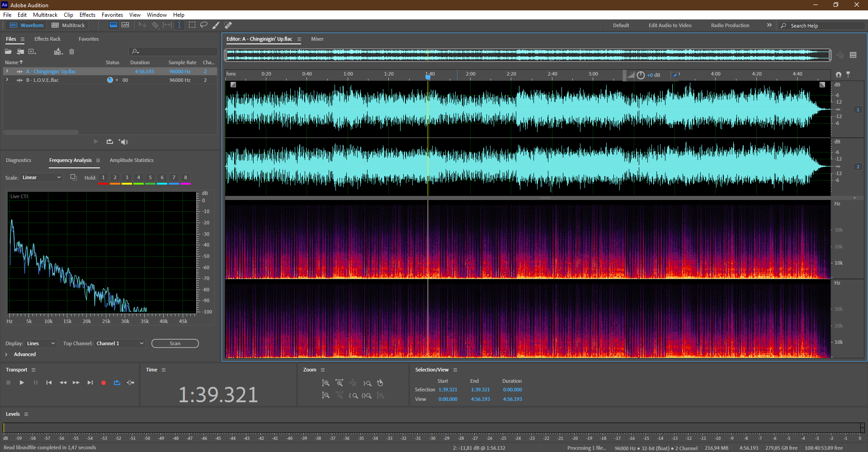Switch to Diagnostics tab
Screen dimensions: 868x452
pos(19,160)
